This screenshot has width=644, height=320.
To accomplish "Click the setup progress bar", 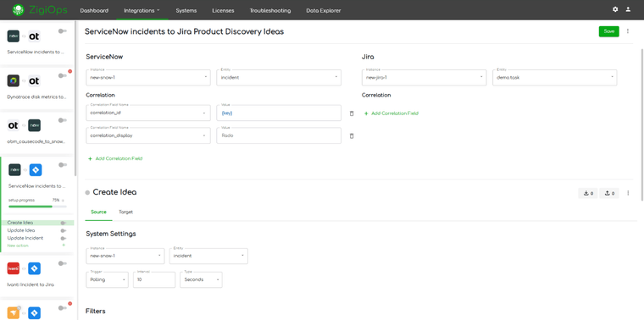I will [37, 207].
